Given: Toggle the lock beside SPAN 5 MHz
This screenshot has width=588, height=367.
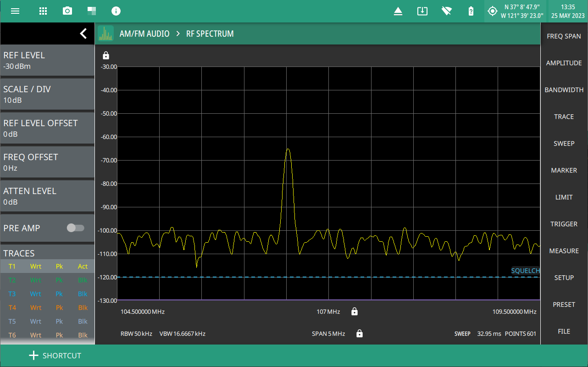Looking at the screenshot, I should coord(360,334).
